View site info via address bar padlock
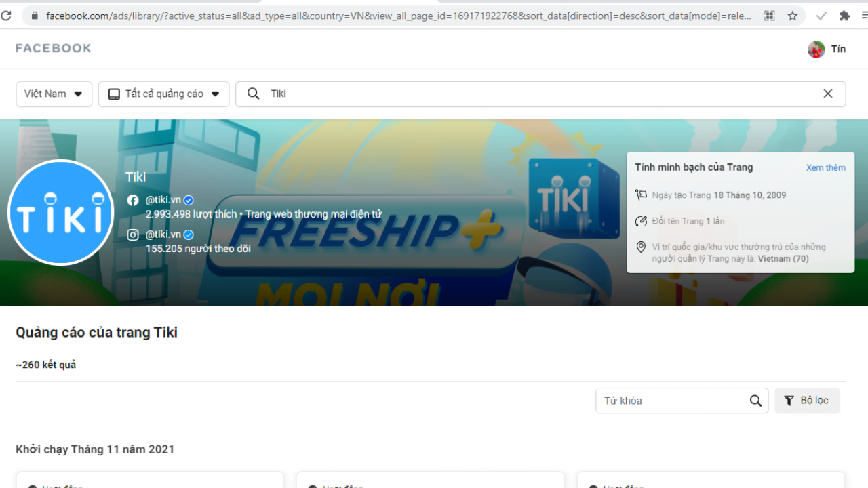 point(35,16)
